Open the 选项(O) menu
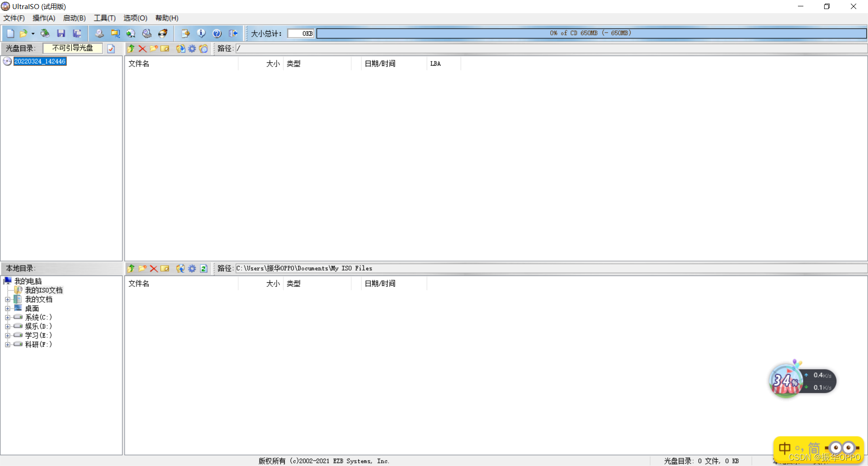This screenshot has height=466, width=868. click(135, 18)
